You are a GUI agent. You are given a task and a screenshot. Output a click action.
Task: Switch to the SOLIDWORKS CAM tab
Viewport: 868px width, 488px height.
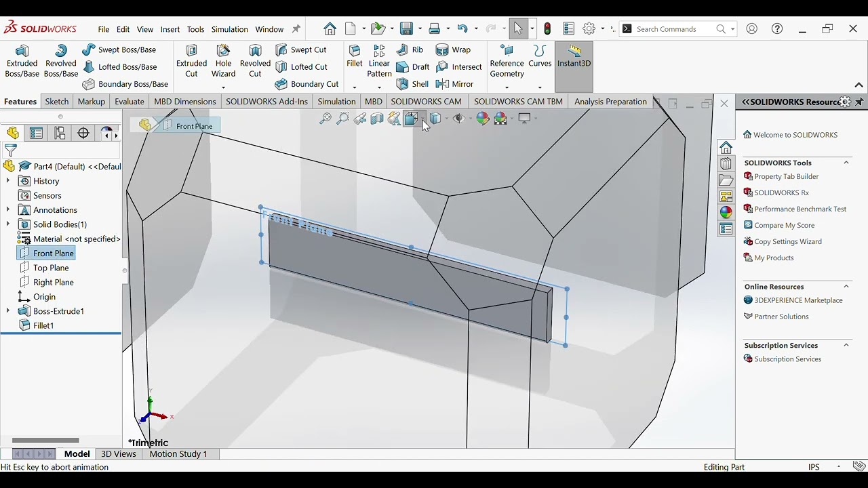(x=426, y=102)
